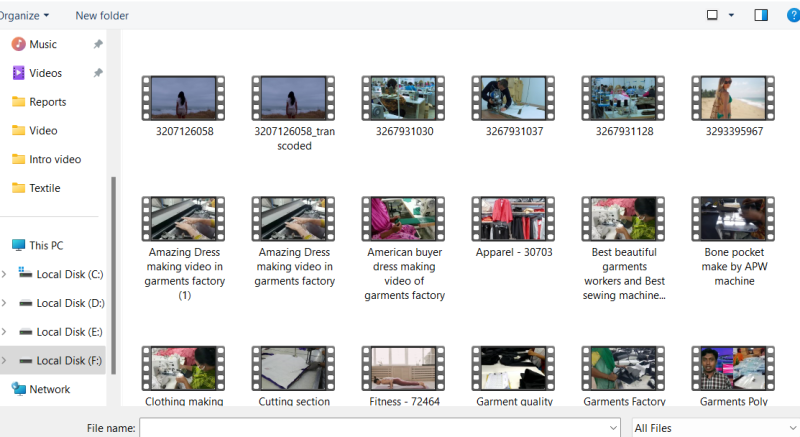Screen dimensions: 800x437
Task: Select the Garment quality video
Action: point(514,376)
